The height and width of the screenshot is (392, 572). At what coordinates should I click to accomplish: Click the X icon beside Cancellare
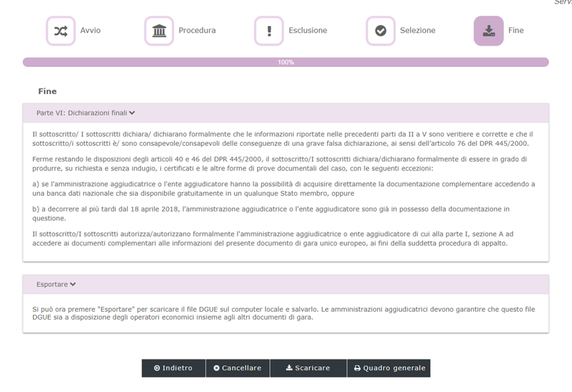pyautogui.click(x=216, y=368)
